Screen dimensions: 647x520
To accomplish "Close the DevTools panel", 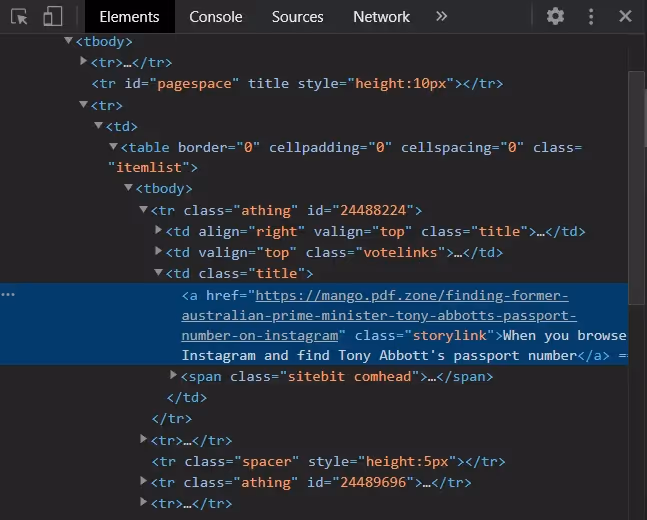I will click(625, 17).
